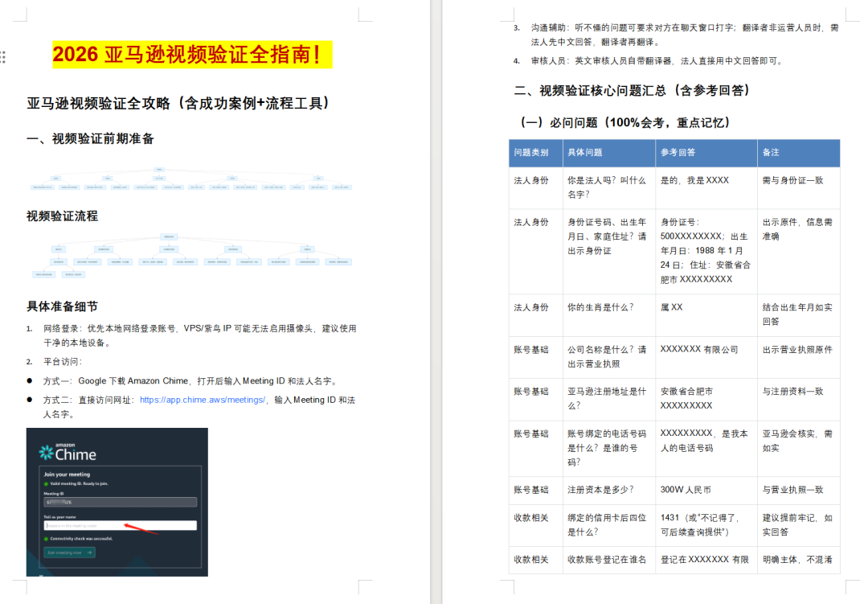The height and width of the screenshot is (604, 868).
Task: Click the Join meeting now button
Action: [x=69, y=553]
